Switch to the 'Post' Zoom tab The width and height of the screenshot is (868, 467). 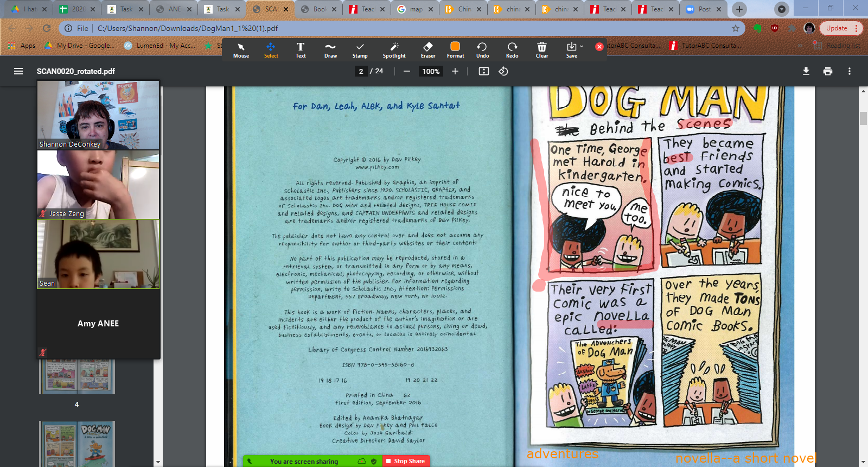tap(703, 9)
